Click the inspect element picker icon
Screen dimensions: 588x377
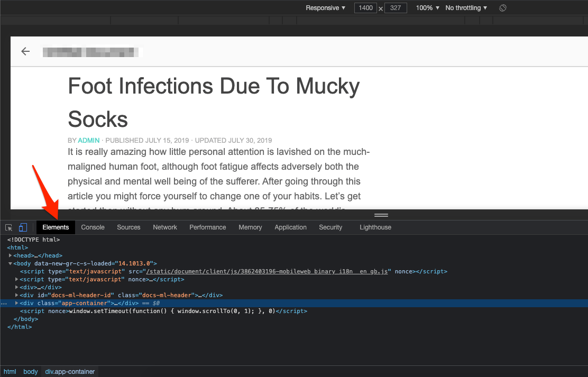(x=8, y=227)
